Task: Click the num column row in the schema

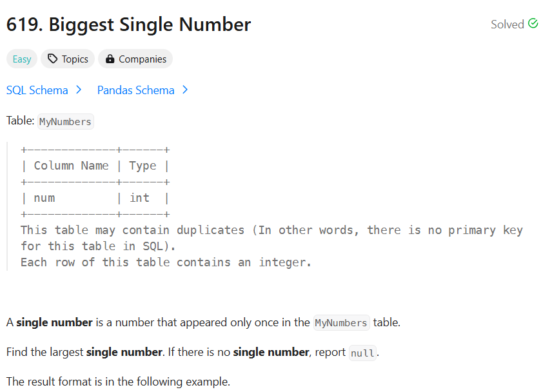Action: (x=95, y=198)
